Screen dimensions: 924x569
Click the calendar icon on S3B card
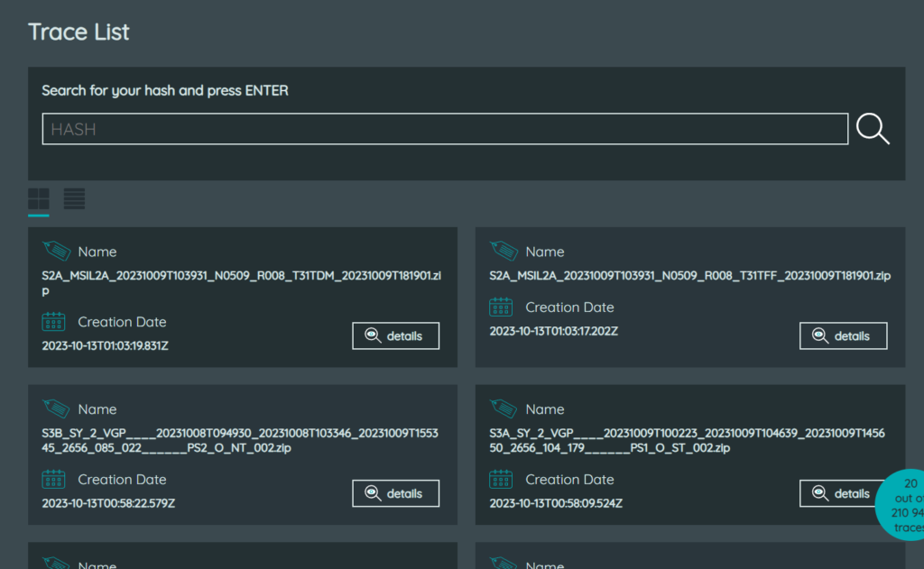[54, 480]
